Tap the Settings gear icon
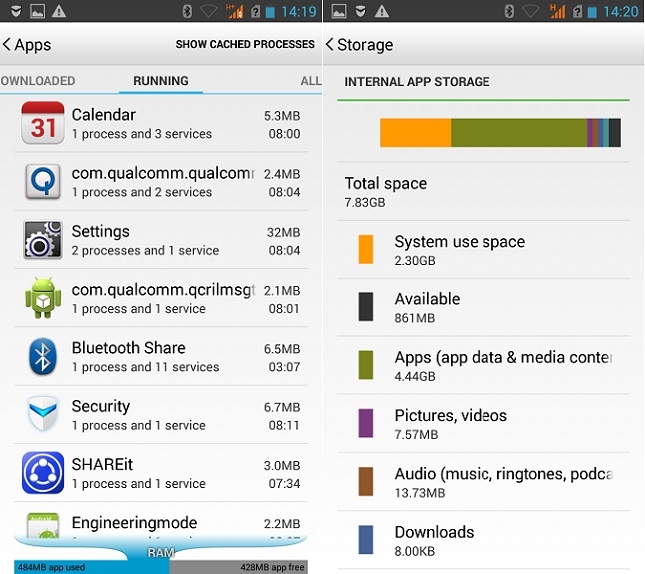This screenshot has height=574, width=645. pos(43,239)
